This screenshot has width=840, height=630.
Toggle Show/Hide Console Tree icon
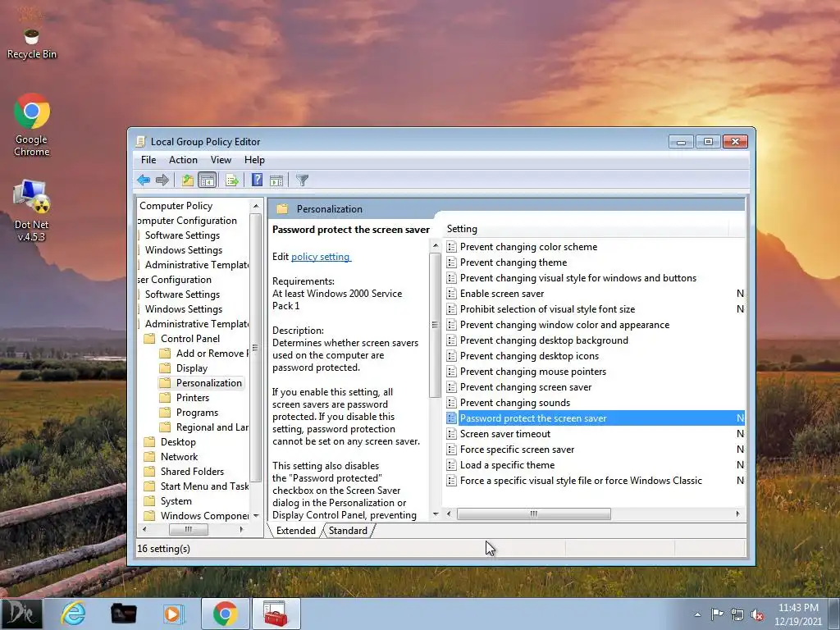207,180
